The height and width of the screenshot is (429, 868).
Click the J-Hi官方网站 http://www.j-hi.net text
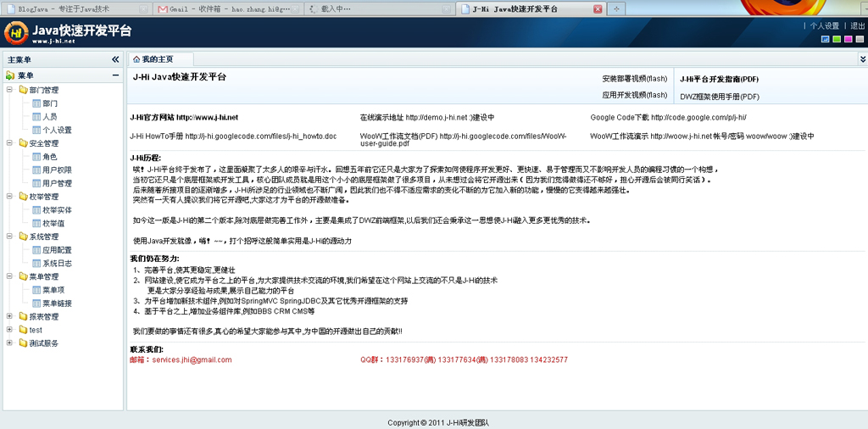point(184,117)
